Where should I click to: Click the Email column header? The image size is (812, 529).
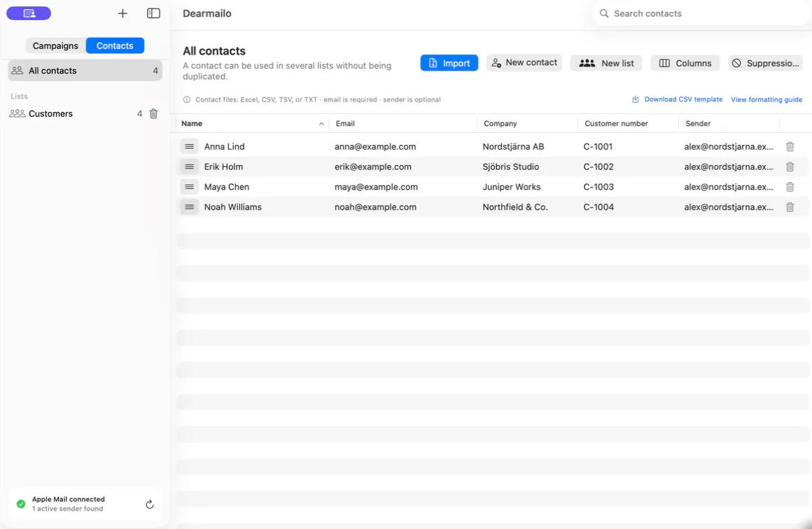(x=345, y=124)
